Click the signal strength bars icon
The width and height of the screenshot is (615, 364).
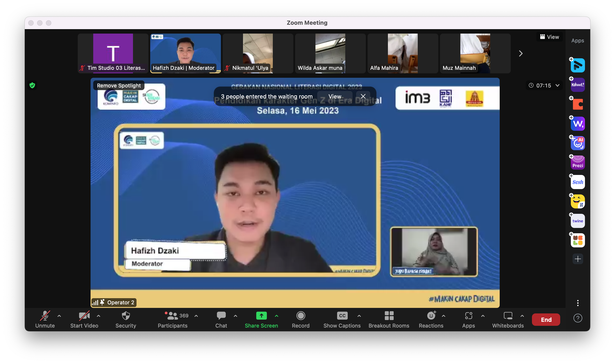[95, 302]
